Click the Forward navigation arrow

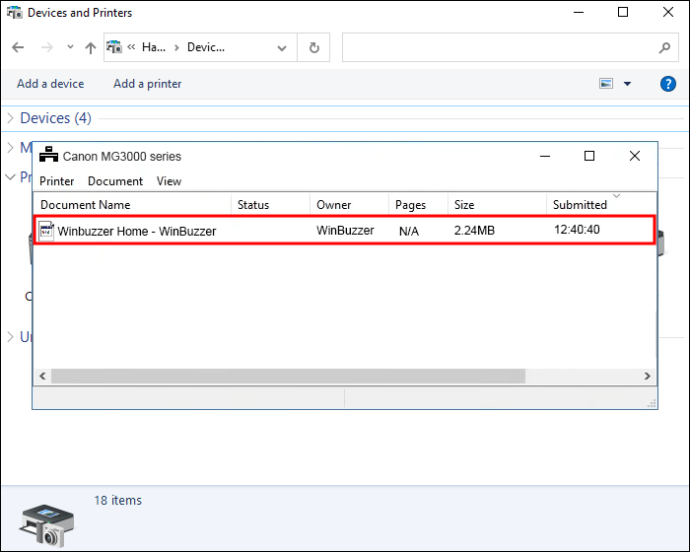[x=47, y=47]
